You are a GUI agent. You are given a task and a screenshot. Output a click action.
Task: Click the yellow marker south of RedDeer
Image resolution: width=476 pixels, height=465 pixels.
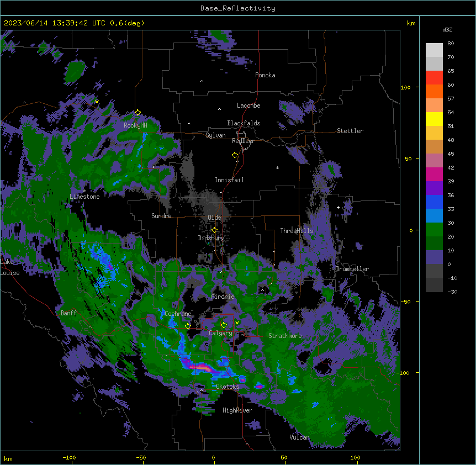[x=235, y=155]
